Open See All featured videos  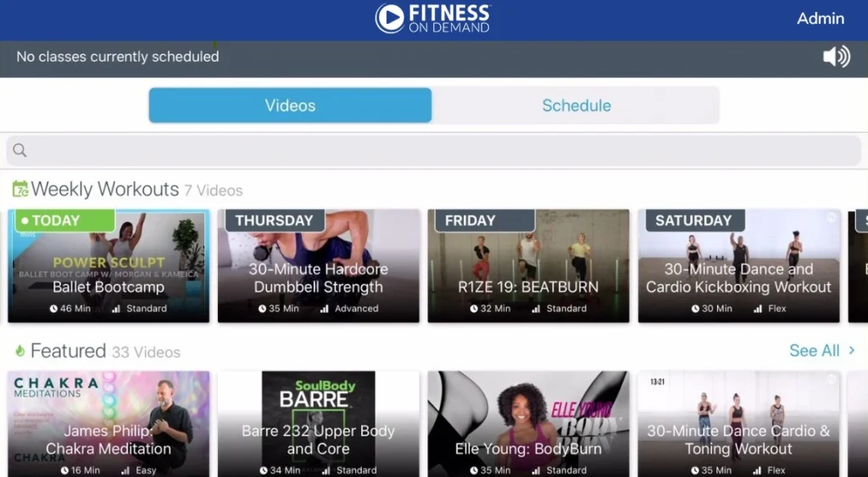[x=815, y=351]
